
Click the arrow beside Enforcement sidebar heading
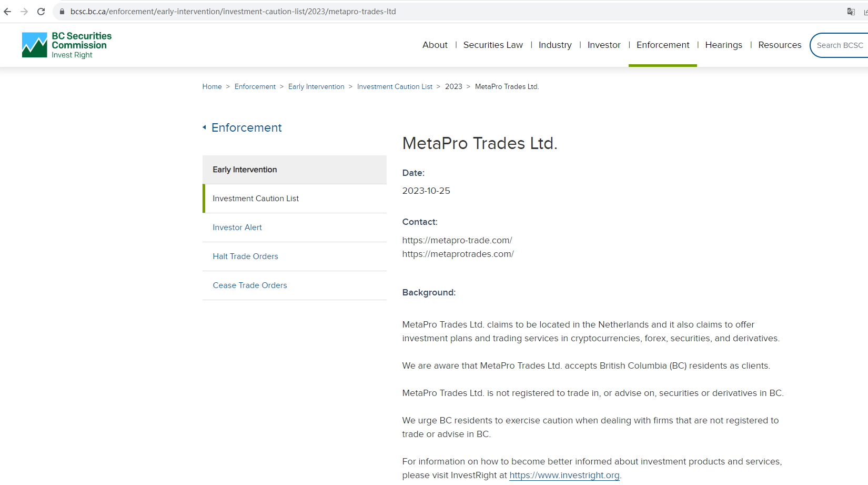point(204,127)
